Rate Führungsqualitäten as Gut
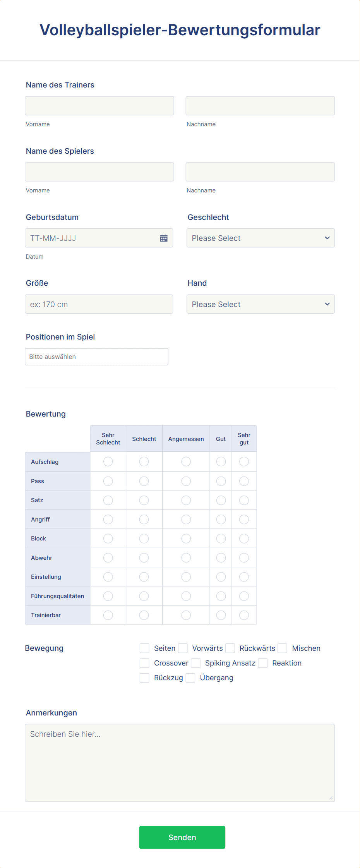Image resolution: width=360 pixels, height=868 pixels. [221, 596]
